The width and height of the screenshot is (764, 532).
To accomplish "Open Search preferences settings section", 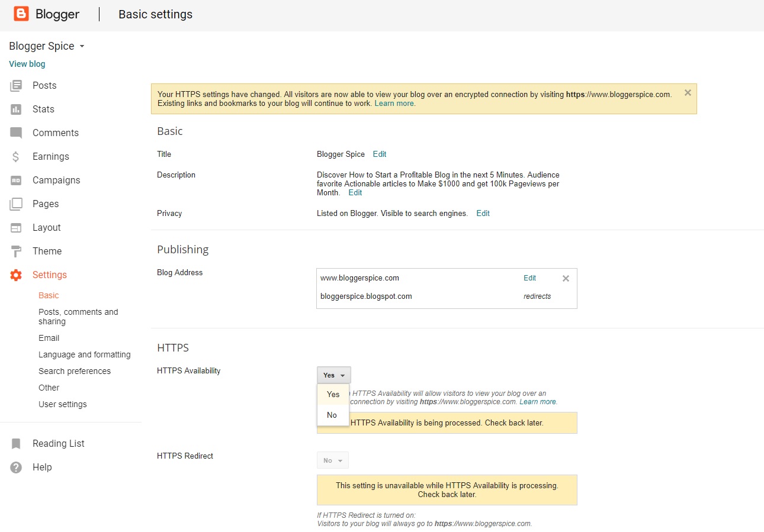I will pos(75,371).
